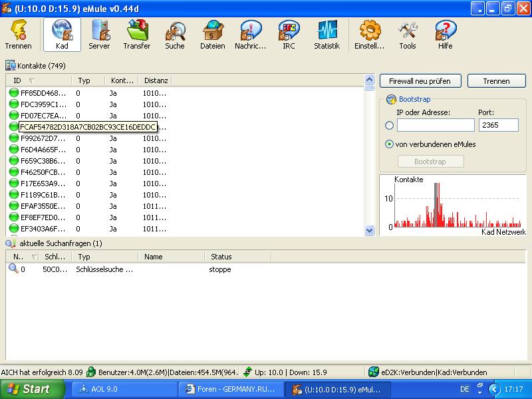Click the eD2K:Verbunden|Kad:Verbunden status text
The width and height of the screenshot is (532, 399).
point(434,372)
